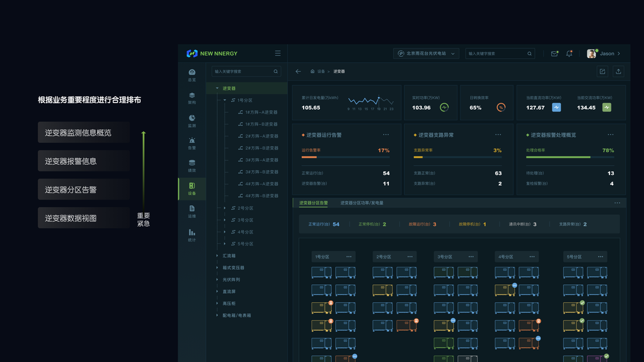
Task: Toggle the hamburger menu beside NEW NNERGY
Action: 278,53
